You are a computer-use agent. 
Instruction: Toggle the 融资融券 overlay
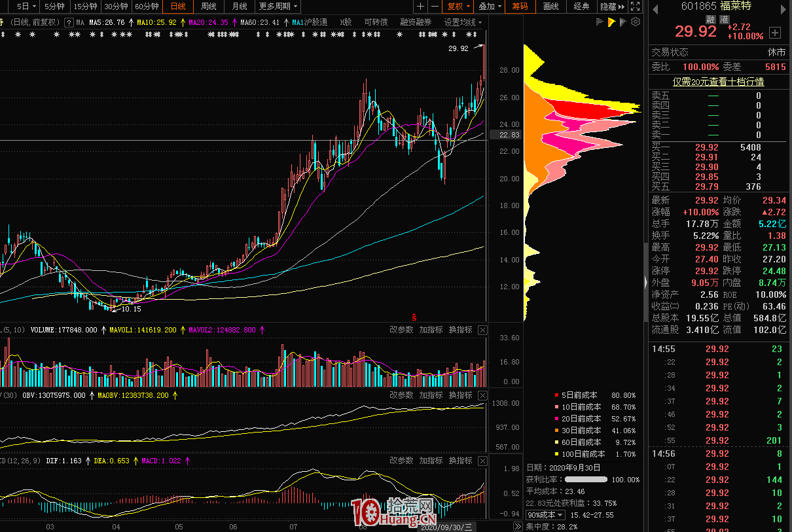(x=416, y=22)
